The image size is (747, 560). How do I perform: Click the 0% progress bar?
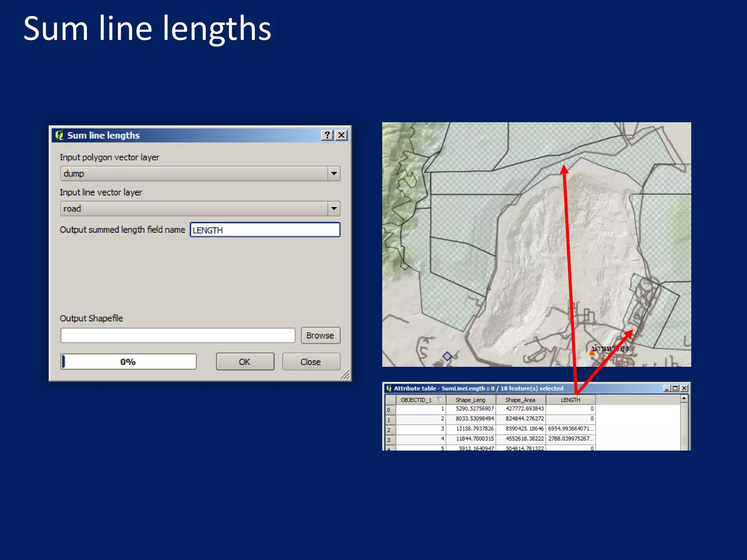128,362
